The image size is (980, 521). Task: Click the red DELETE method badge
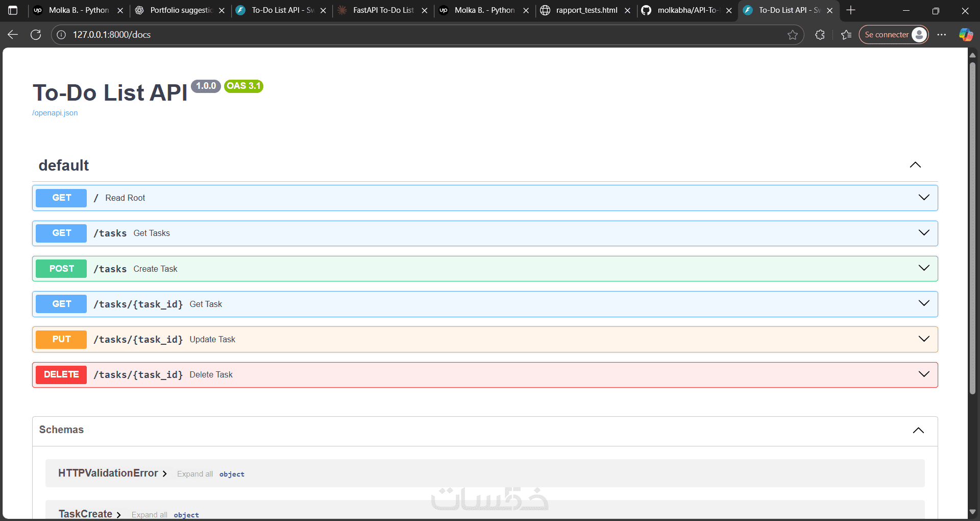[x=61, y=374]
